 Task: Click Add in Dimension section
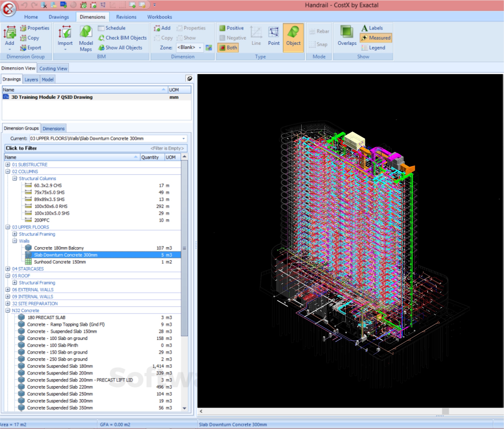162,28
